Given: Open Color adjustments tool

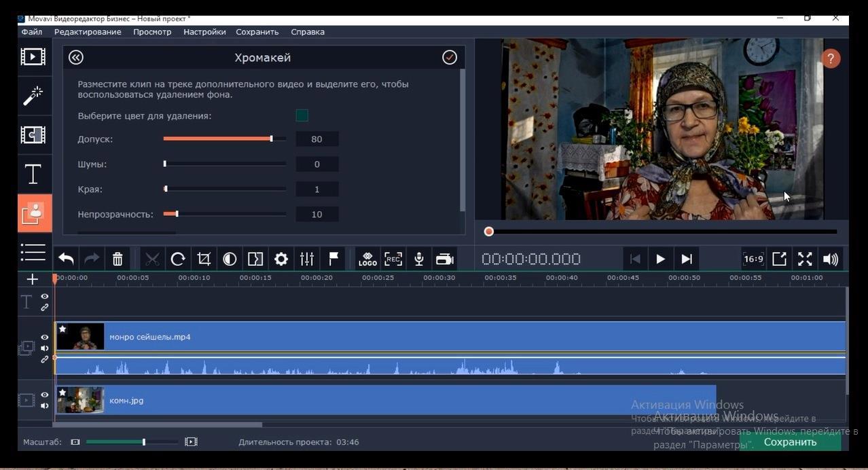Looking at the screenshot, I should pos(230,259).
